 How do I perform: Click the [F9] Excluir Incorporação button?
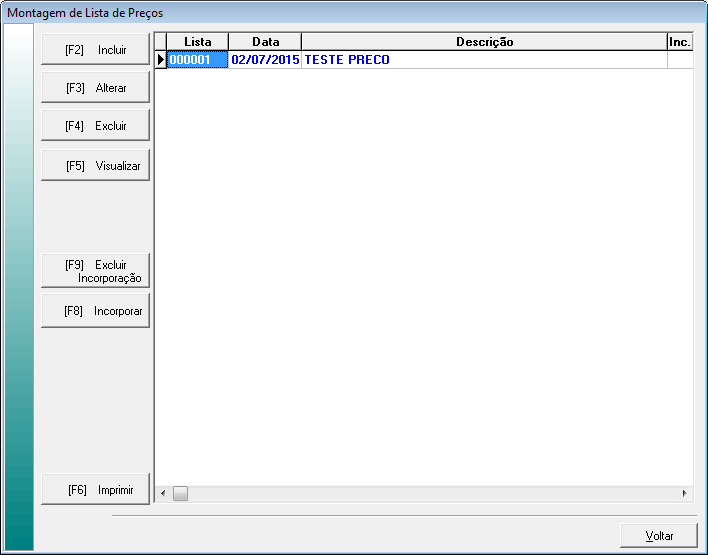coord(95,271)
